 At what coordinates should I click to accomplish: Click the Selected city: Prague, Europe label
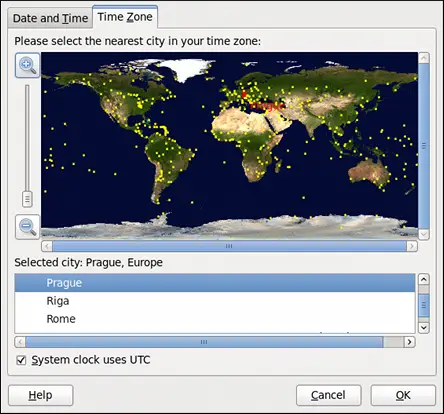pos(88,263)
